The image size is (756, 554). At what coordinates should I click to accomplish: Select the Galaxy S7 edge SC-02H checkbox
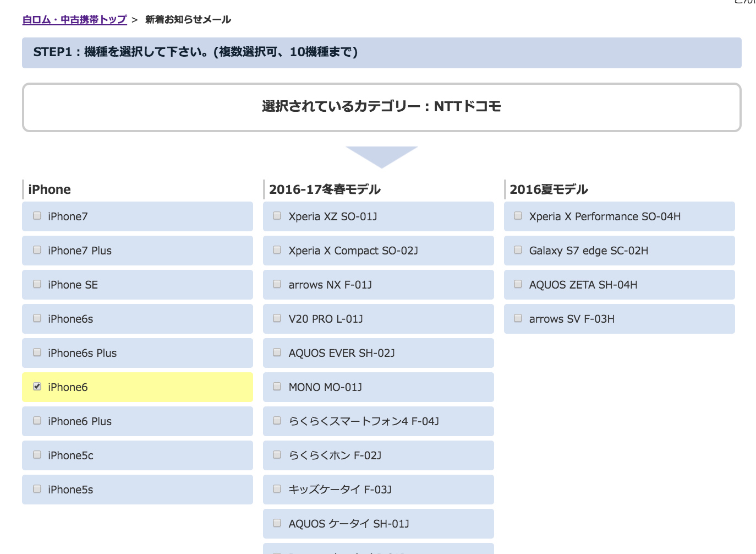click(518, 250)
